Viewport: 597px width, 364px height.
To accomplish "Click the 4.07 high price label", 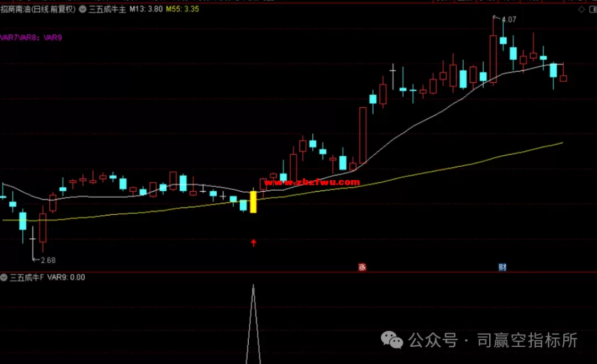I will click(x=509, y=19).
